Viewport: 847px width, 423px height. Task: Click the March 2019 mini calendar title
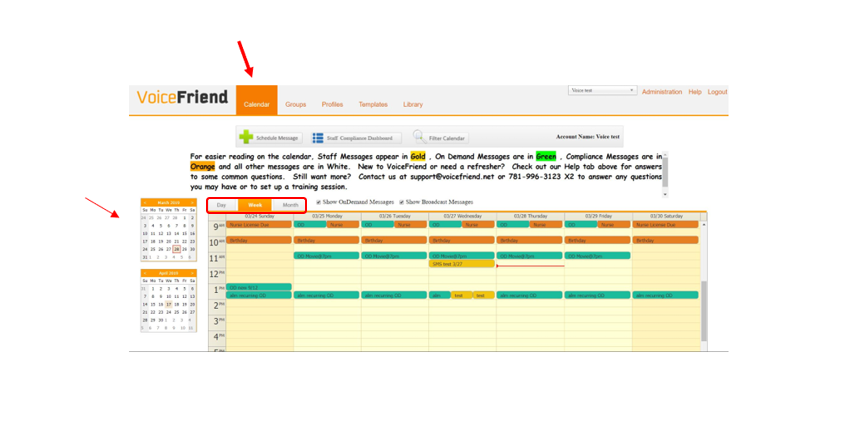coord(169,203)
